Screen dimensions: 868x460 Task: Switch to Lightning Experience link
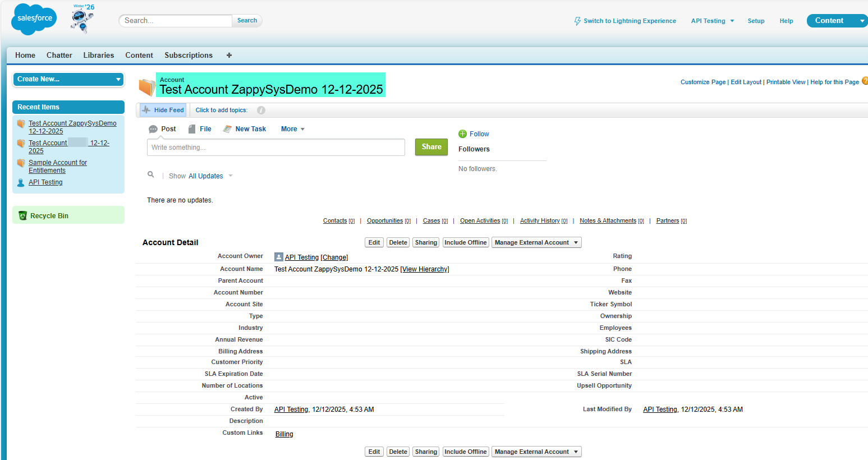pos(629,21)
